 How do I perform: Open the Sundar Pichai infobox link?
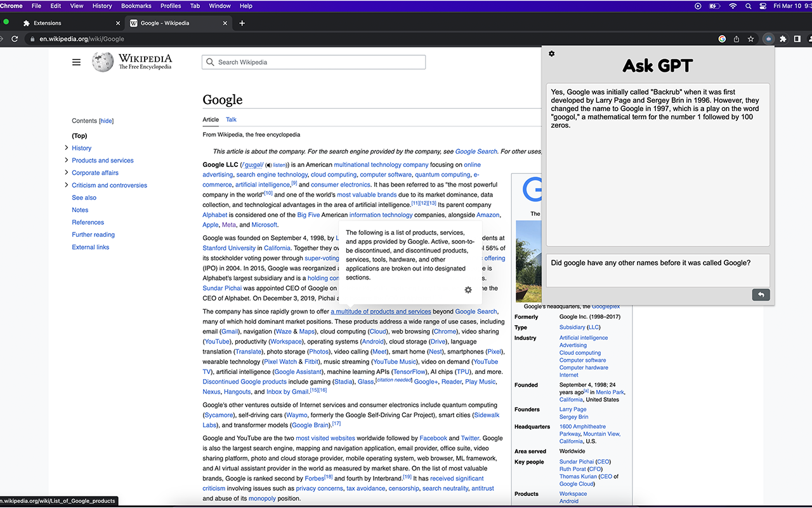coord(577,462)
